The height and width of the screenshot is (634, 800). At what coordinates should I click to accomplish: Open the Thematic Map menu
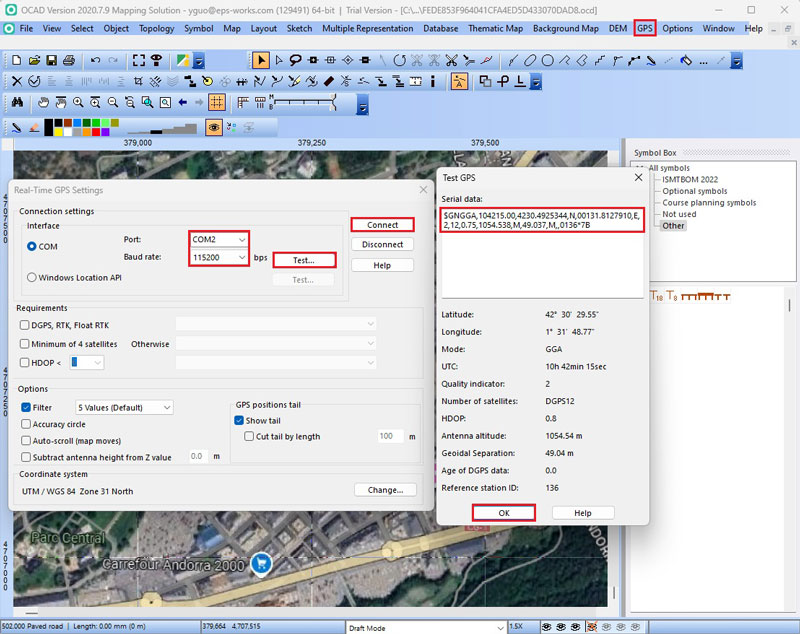495,28
